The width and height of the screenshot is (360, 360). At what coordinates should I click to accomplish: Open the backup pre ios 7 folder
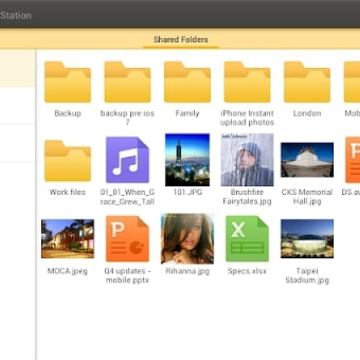pos(127,82)
